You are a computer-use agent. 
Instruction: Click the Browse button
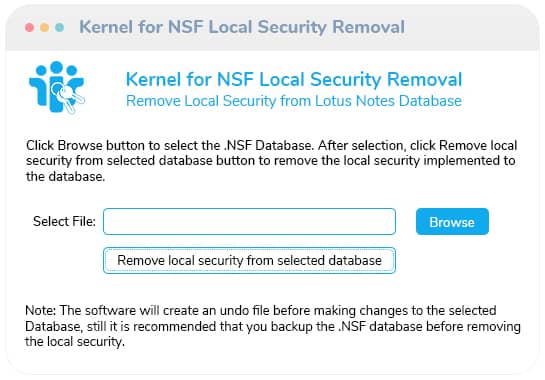tap(452, 221)
